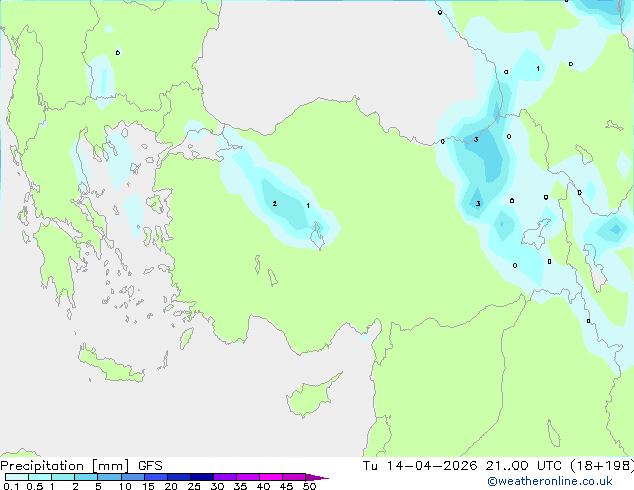Select the 5–10 mm legend color box
634x490 pixels.
pos(109,477)
